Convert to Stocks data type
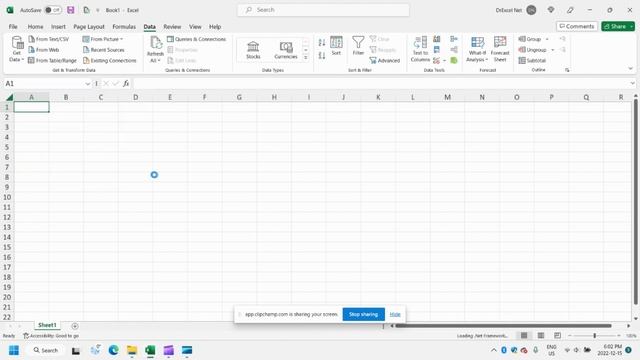The image size is (640, 360). coord(253,50)
